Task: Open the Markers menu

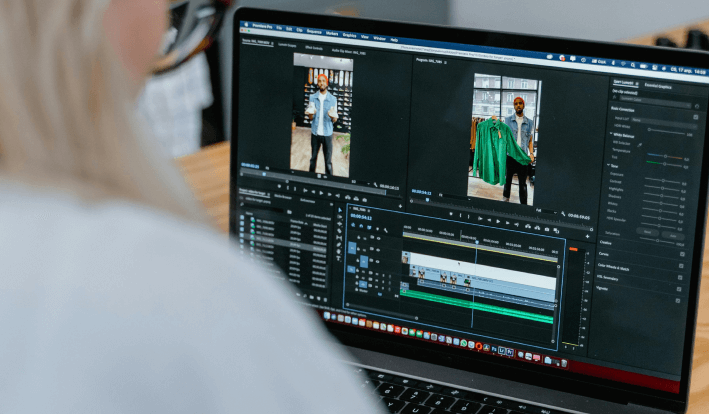Action: coord(332,33)
